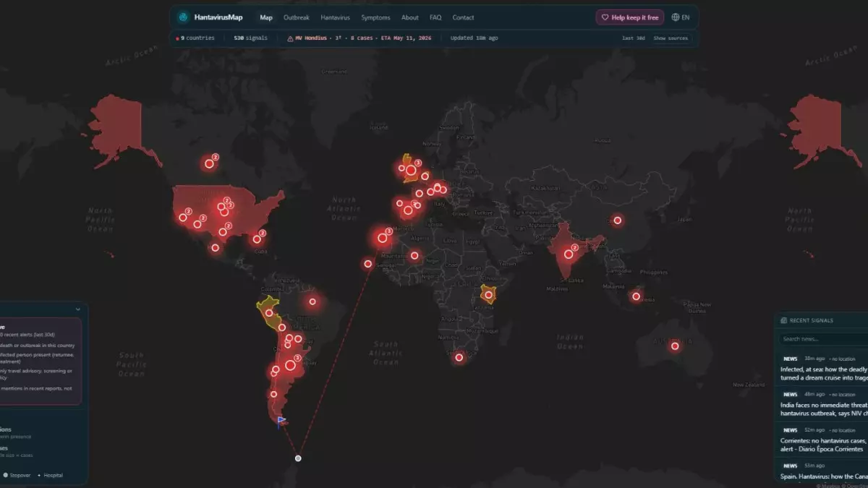Click the Help keep it free button

coord(629,17)
